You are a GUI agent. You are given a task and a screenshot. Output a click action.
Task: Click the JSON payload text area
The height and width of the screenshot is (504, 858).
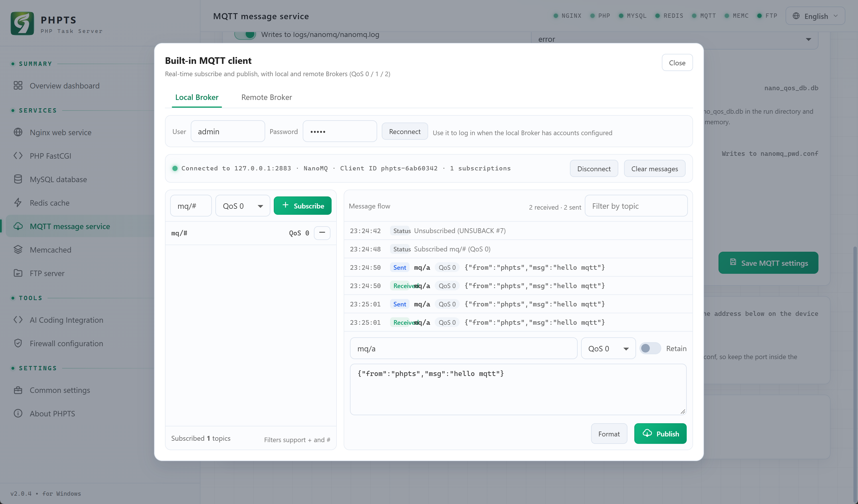pyautogui.click(x=518, y=389)
